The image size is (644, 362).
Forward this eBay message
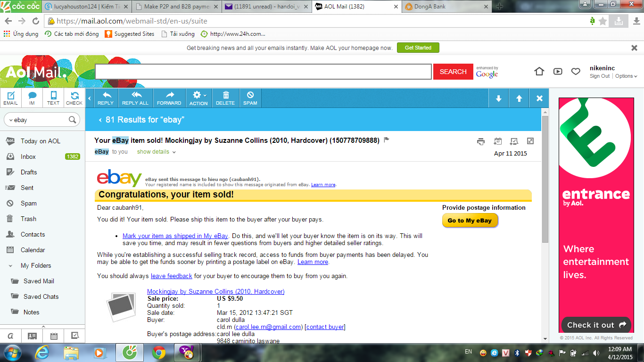169,98
